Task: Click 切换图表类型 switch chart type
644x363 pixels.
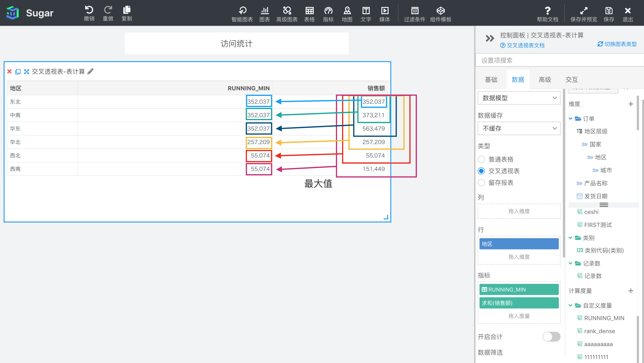Action: click(x=617, y=44)
